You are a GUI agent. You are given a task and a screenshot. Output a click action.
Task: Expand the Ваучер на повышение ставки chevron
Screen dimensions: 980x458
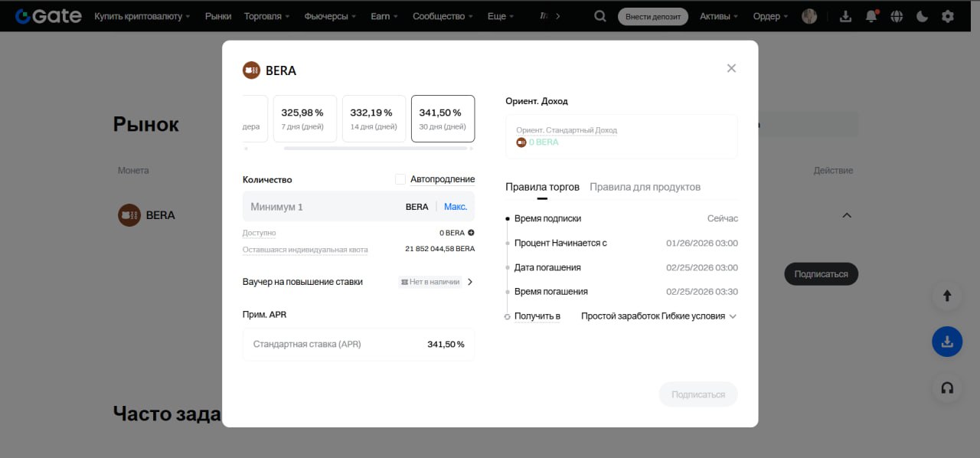click(x=470, y=281)
